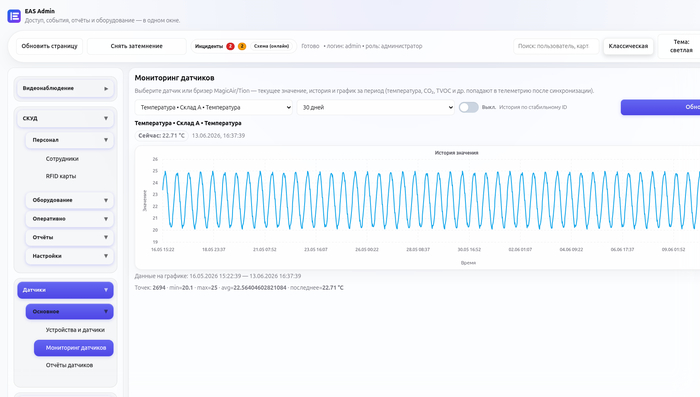Collapse the Датчики section
This screenshot has height=397, width=700.
[x=65, y=290]
